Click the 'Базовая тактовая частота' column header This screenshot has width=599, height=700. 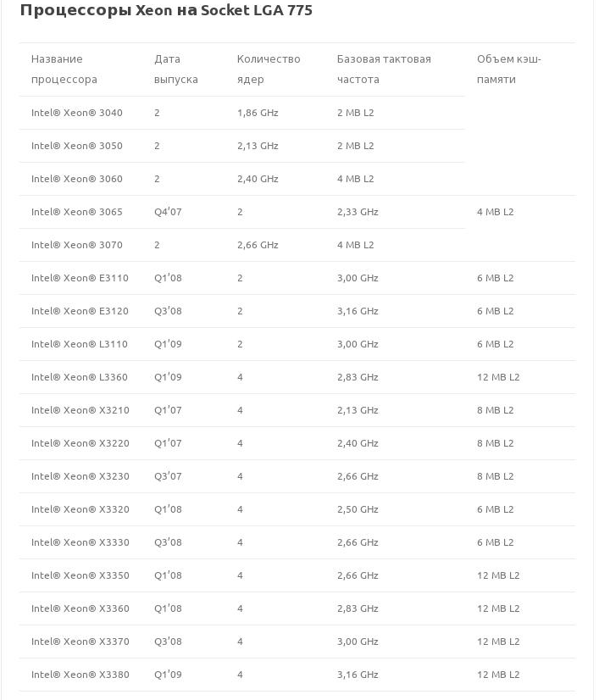pos(384,69)
